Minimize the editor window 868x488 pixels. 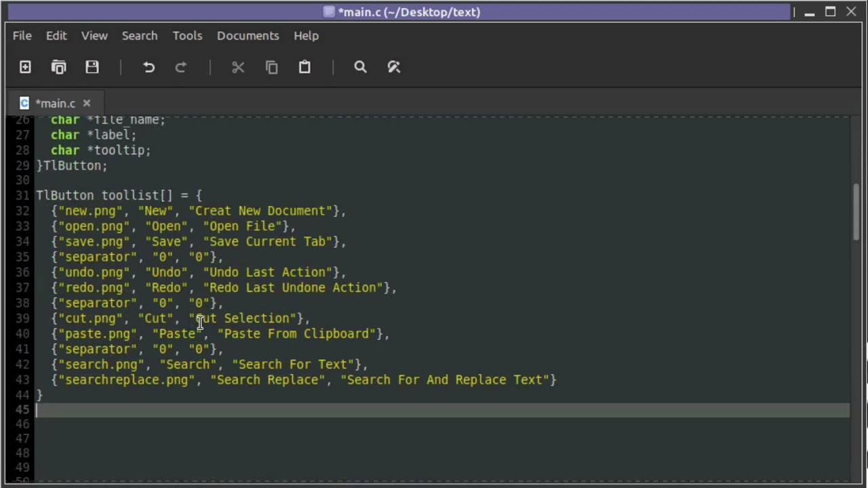[x=810, y=12]
